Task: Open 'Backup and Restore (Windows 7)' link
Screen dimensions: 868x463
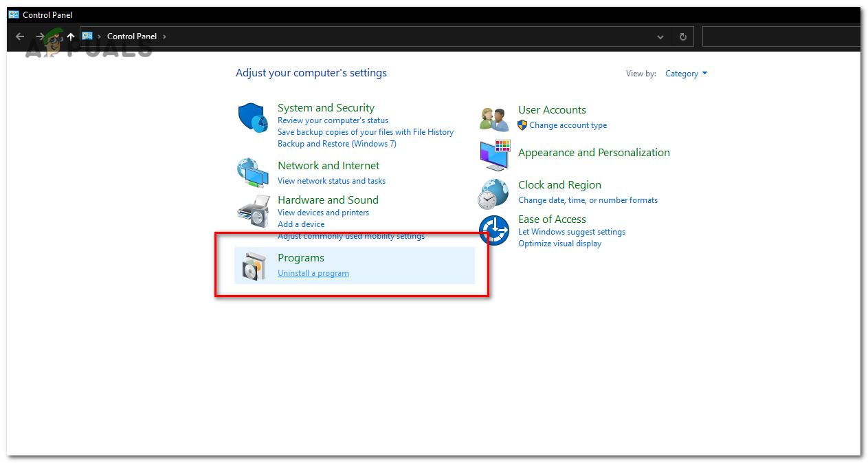Action: (x=337, y=143)
